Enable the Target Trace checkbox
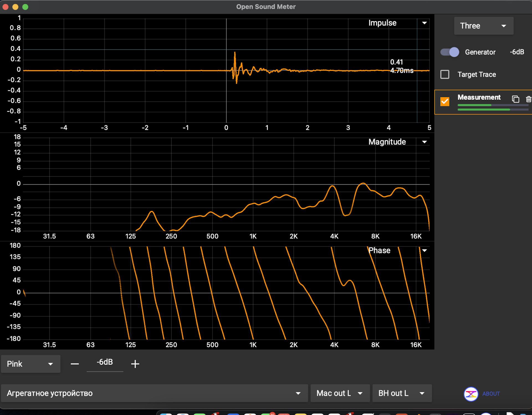 point(445,74)
